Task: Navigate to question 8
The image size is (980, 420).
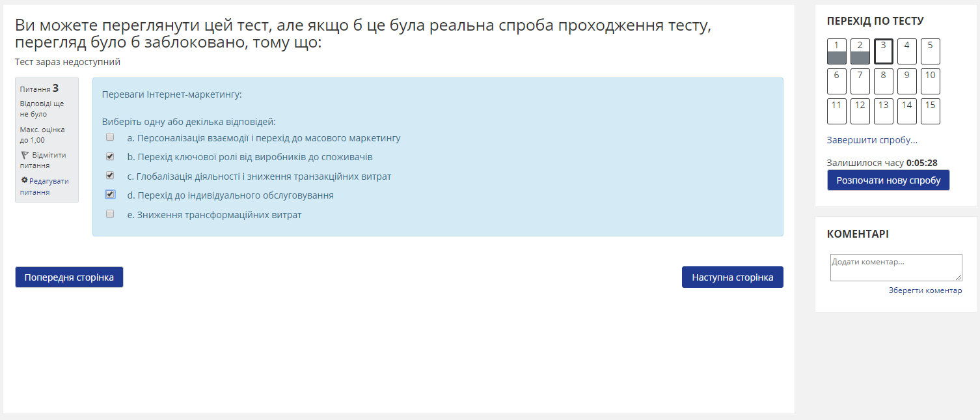Action: point(883,81)
